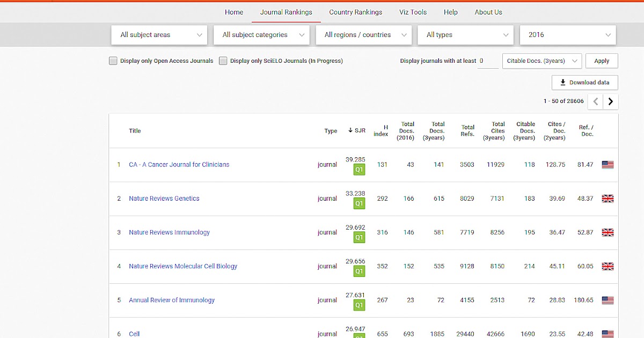Click the Download data icon

click(x=562, y=82)
